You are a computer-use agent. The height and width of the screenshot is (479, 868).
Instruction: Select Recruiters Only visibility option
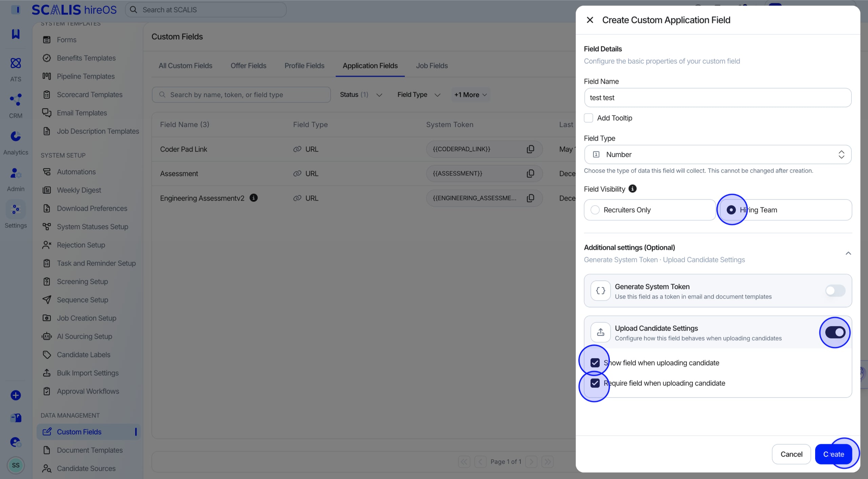[x=649, y=210]
